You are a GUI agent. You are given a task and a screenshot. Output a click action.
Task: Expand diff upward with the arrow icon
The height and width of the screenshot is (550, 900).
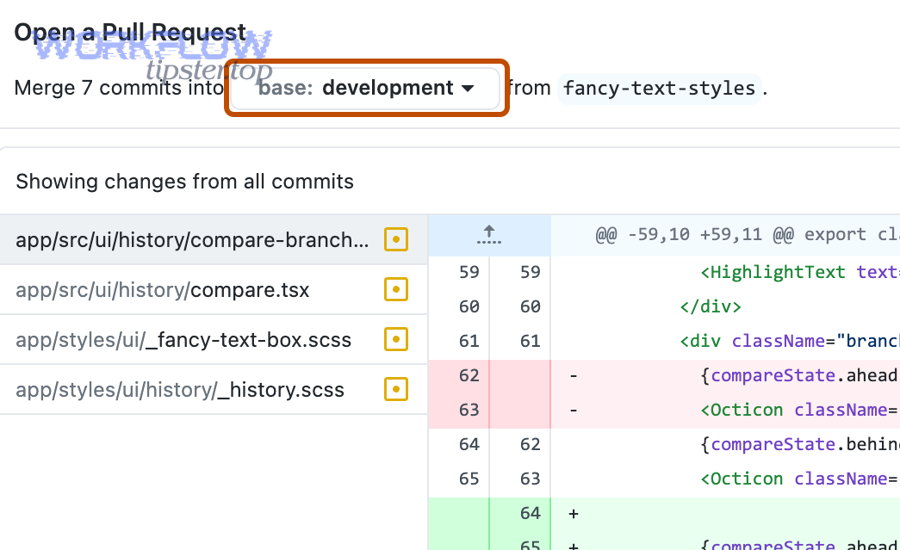click(x=489, y=235)
